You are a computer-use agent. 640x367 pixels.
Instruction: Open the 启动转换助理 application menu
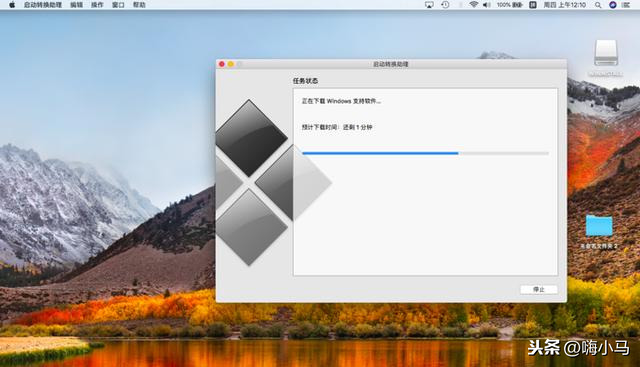43,5
